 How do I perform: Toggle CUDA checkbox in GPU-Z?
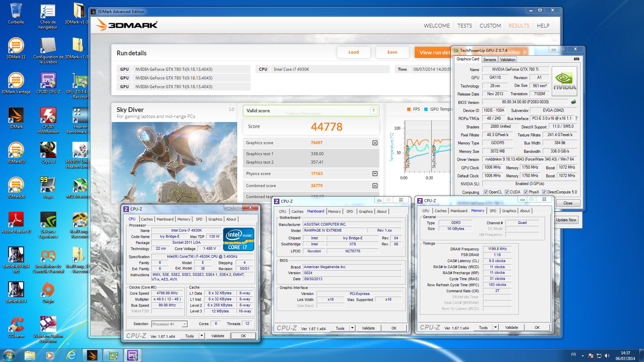pos(507,192)
